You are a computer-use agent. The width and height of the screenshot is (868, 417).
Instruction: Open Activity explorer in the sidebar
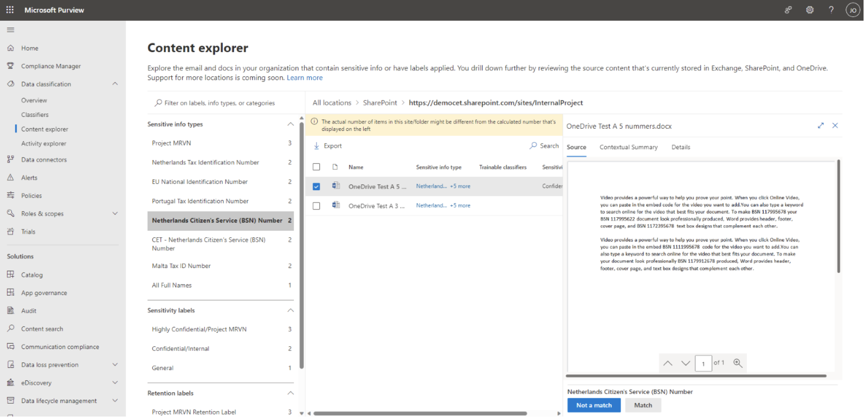click(x=44, y=144)
